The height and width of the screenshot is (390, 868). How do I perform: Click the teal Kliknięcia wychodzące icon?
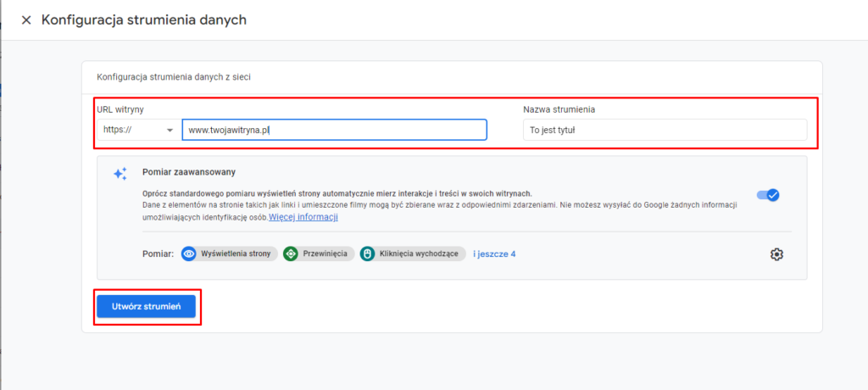pos(367,253)
